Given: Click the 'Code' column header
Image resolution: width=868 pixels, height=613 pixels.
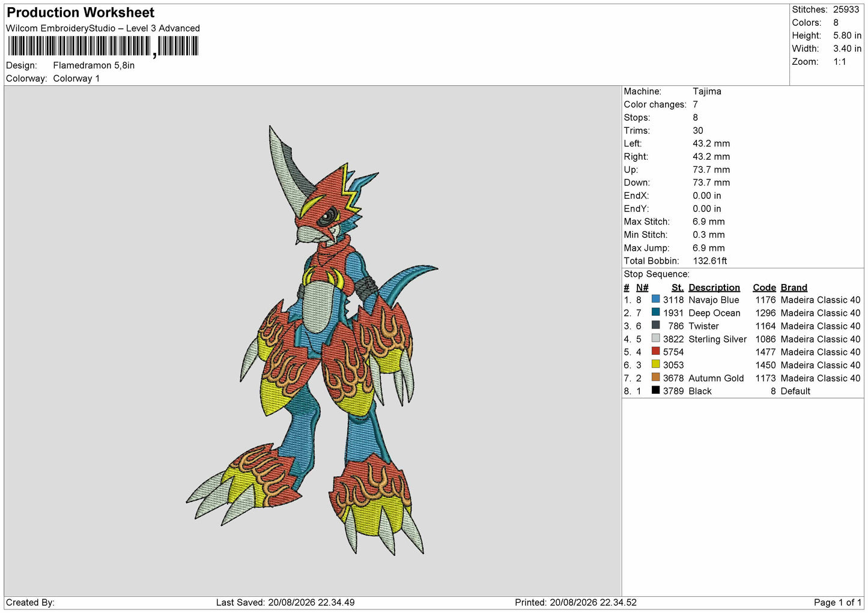Looking at the screenshot, I should point(764,288).
